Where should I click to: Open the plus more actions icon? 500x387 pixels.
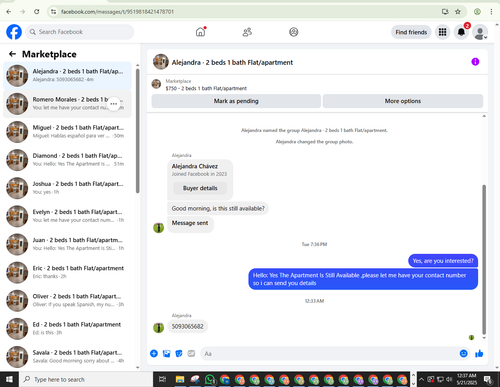154,353
